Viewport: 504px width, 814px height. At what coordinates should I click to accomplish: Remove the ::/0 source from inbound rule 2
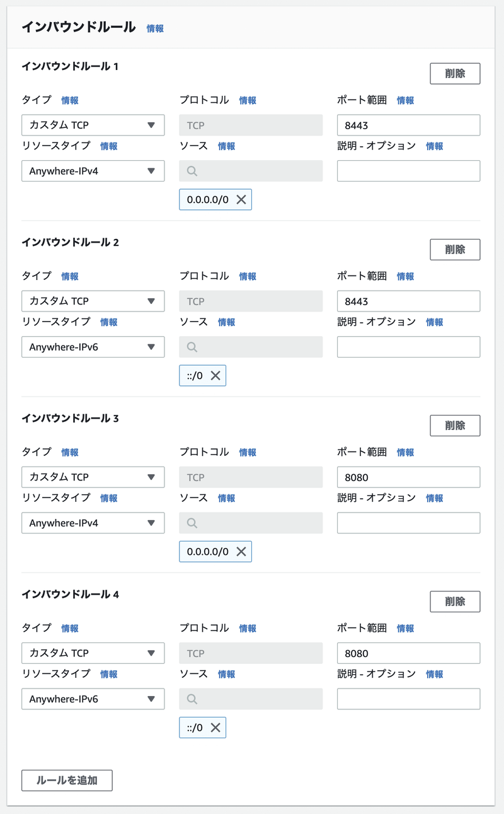[215, 376]
